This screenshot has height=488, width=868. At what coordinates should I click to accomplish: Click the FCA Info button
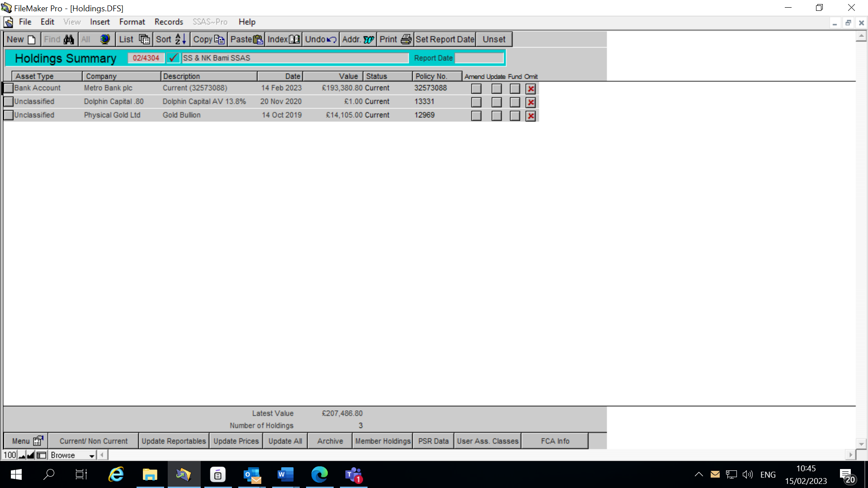(555, 441)
